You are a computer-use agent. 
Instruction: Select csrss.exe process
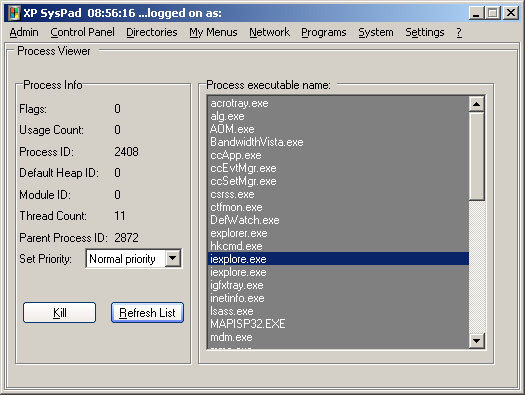tap(338, 194)
